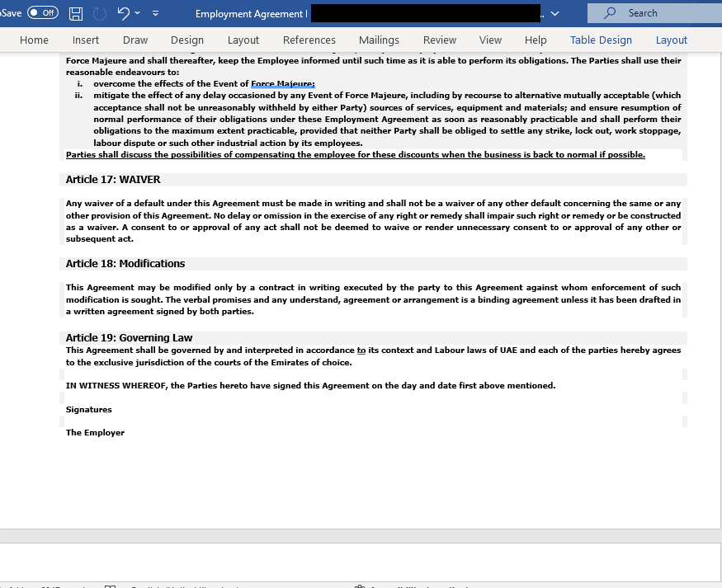Click the paragraph starting 'This Agreement shall be governed'
The height and width of the screenshot is (588, 722).
pyautogui.click(x=374, y=356)
